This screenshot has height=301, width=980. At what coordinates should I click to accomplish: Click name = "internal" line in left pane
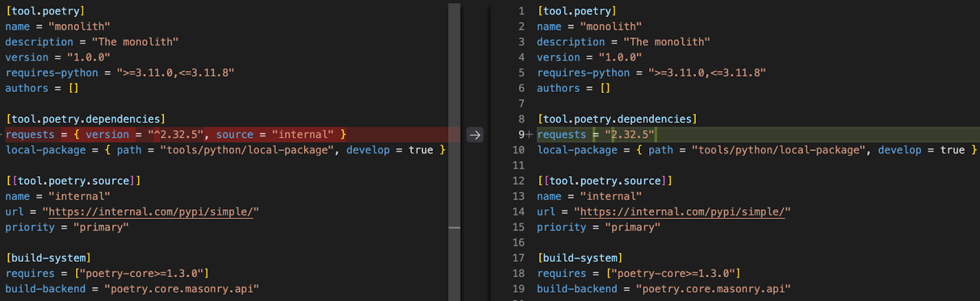(58, 196)
